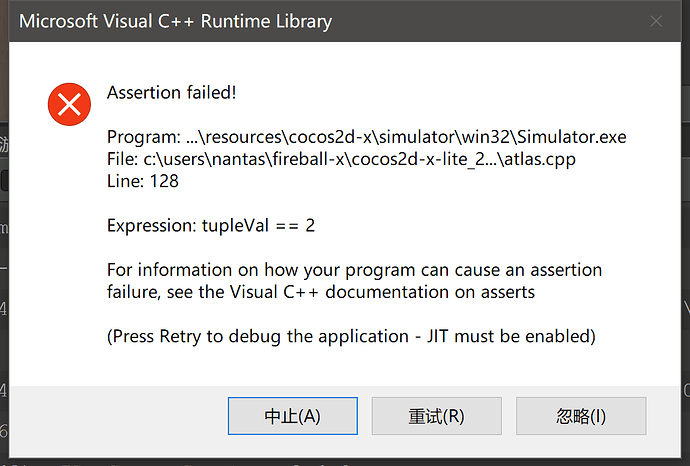Click the red error icon

point(69,103)
